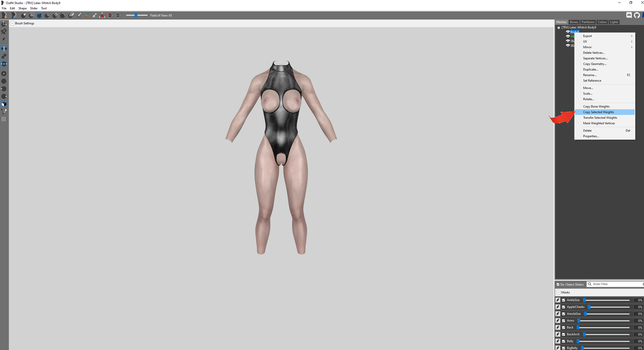Uncheck the AnkleSize slider checkbox
The height and width of the screenshot is (350, 644).
563,300
